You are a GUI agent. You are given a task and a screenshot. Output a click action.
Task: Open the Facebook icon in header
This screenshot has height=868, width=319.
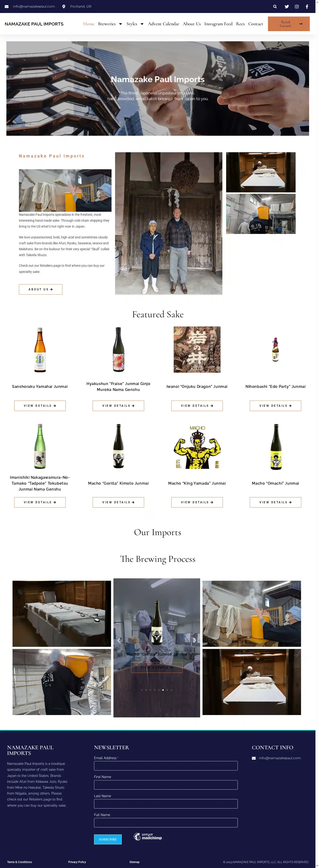pyautogui.click(x=307, y=6)
